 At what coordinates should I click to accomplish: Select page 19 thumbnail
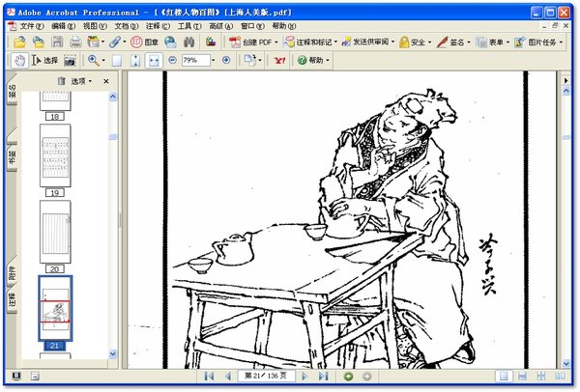[x=55, y=155]
